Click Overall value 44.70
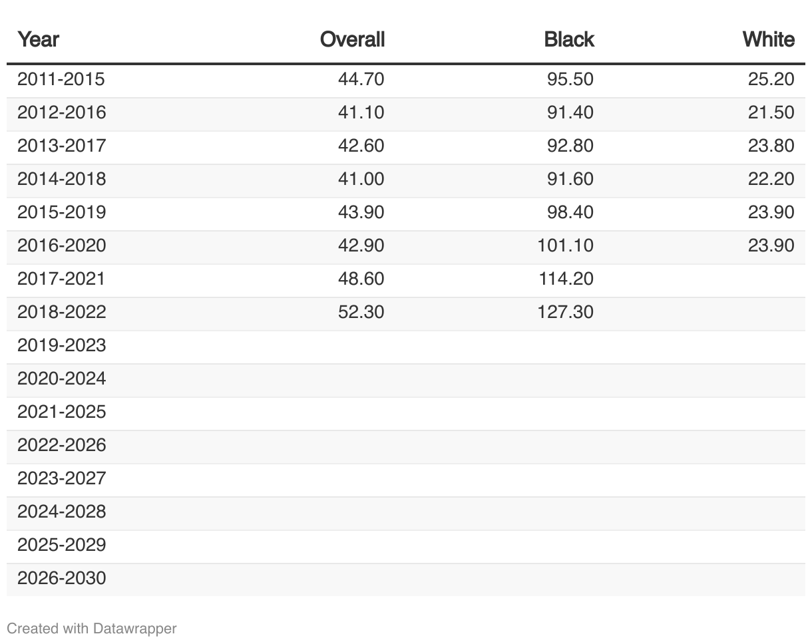 point(361,80)
